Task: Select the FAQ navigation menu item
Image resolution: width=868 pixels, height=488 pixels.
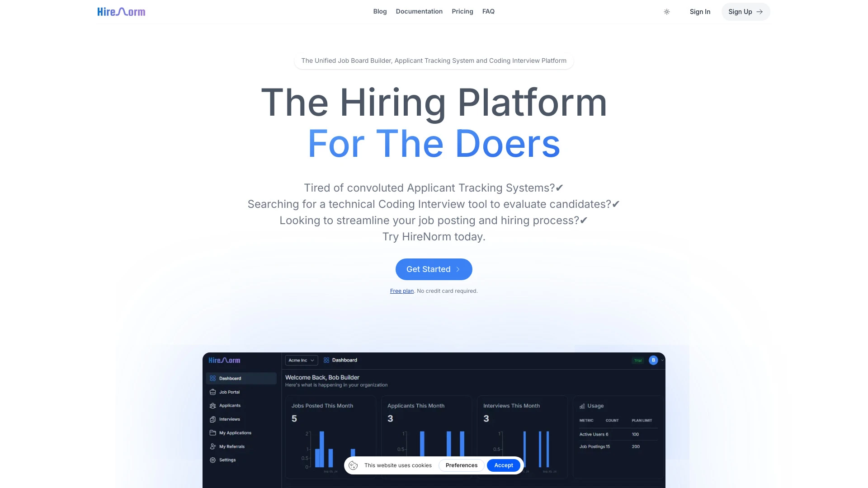Action: [x=488, y=11]
